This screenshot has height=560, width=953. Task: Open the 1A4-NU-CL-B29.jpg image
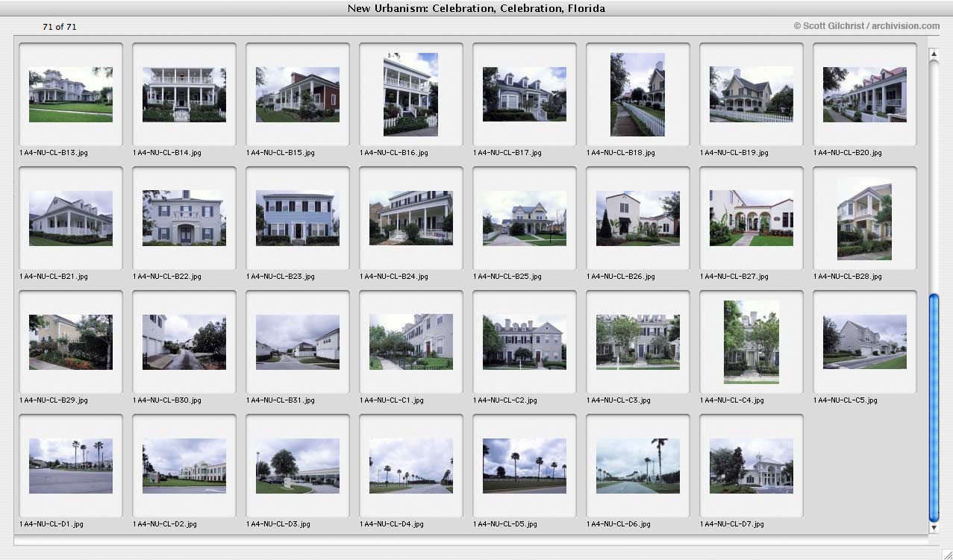point(71,342)
